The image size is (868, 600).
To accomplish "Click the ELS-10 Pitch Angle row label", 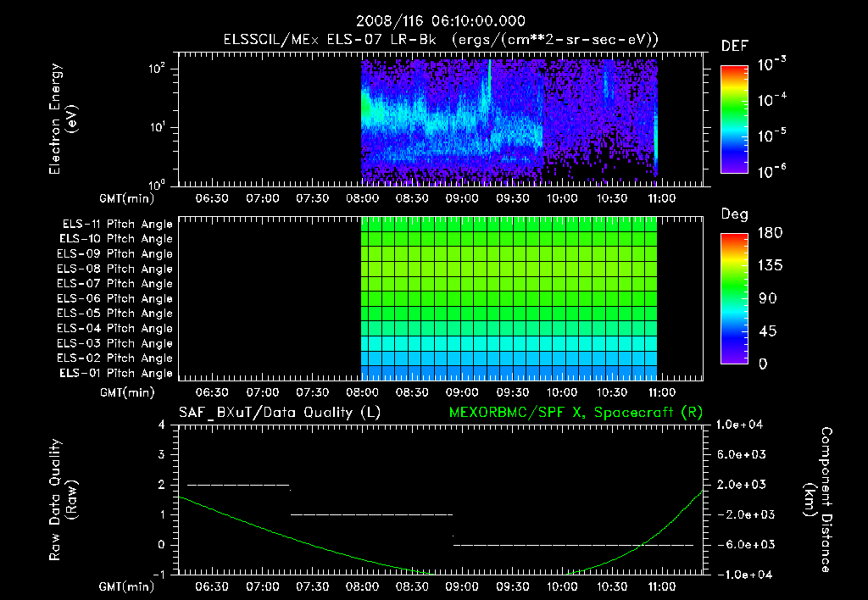I will 116,239.
